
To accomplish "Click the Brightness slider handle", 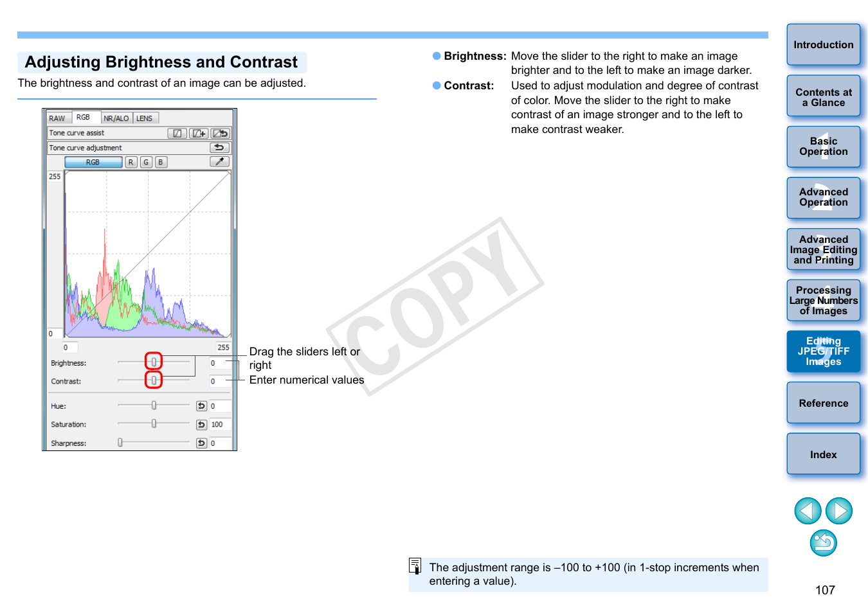I will click(154, 362).
